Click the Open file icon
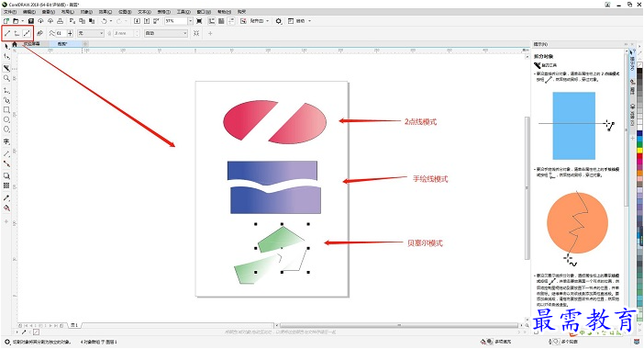 pyautogui.click(x=16, y=21)
